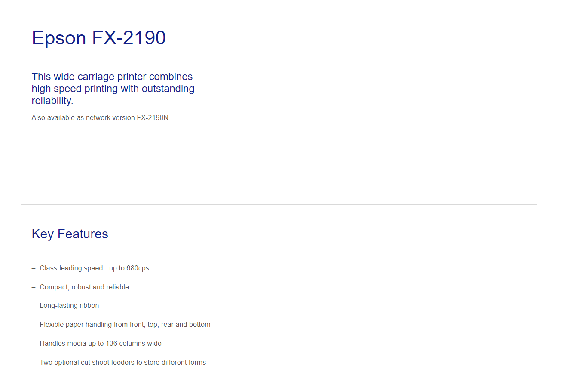
Task: Click the FX-2190N model name text
Action: [x=153, y=118]
